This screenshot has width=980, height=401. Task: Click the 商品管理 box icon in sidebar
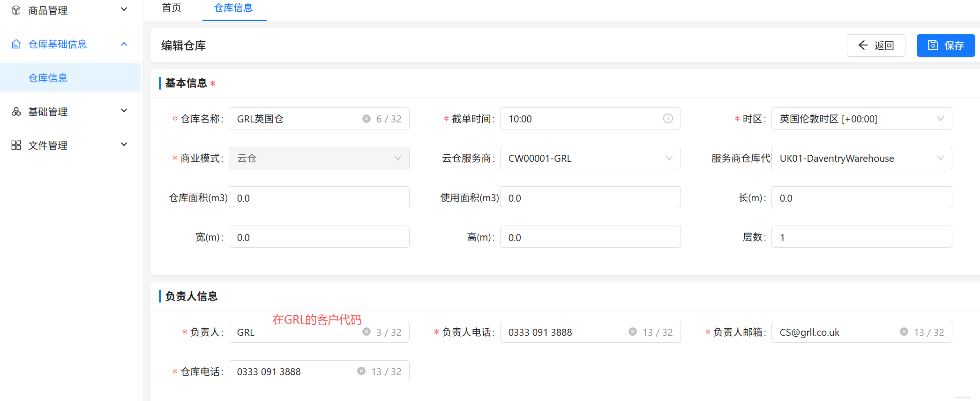[16, 10]
